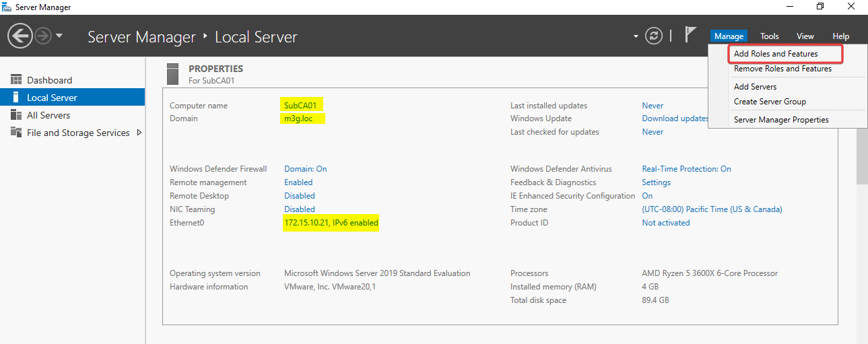Click the vertical scrollbar on right
Viewport: 868px width, 344px height.
click(x=862, y=155)
